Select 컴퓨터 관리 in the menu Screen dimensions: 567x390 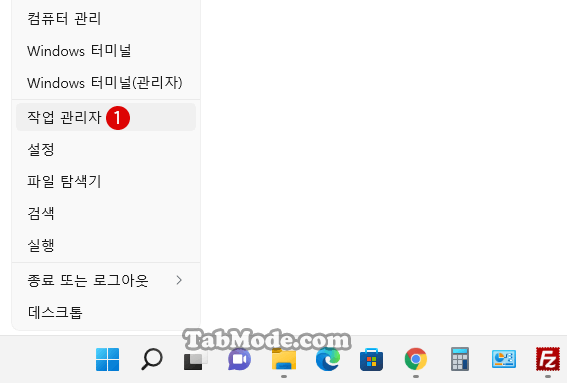tap(106, 18)
